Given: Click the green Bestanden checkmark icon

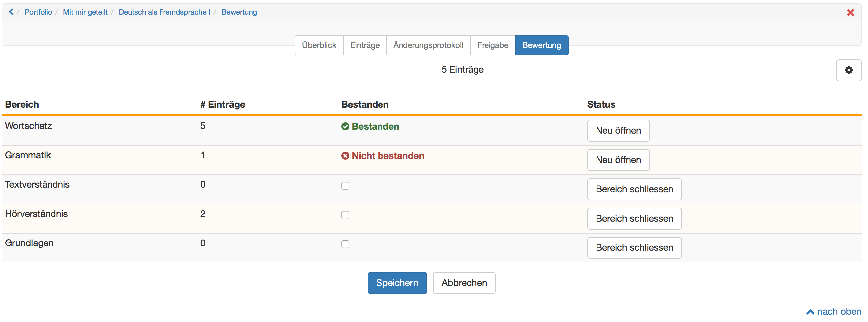Looking at the screenshot, I should coord(345,126).
